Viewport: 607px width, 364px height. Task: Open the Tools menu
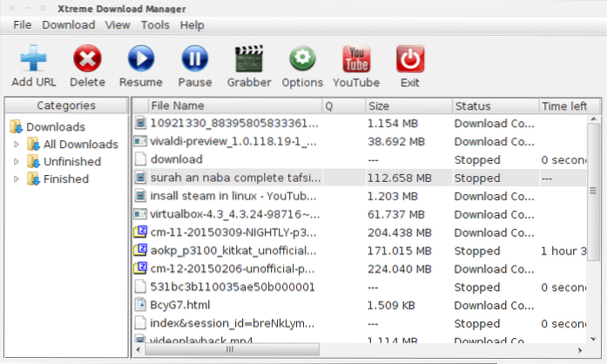click(155, 25)
